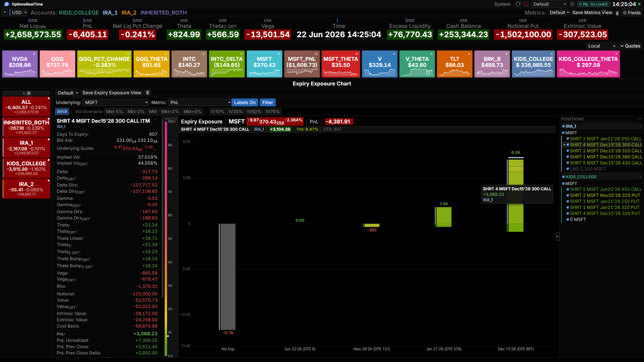The image size is (644, 362).
Task: Open the metrics view hamburger menu
Action: (x=617, y=13)
